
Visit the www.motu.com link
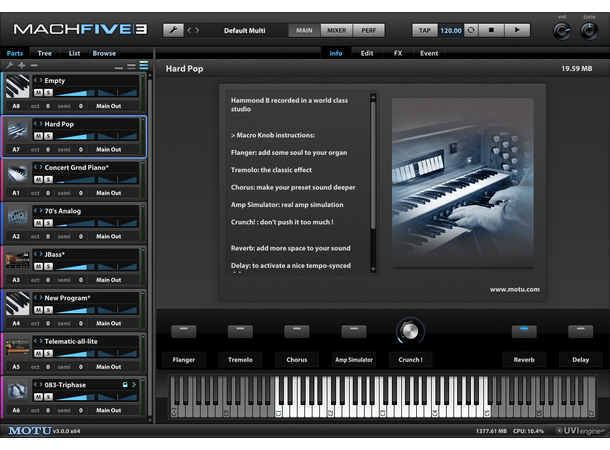(514, 289)
